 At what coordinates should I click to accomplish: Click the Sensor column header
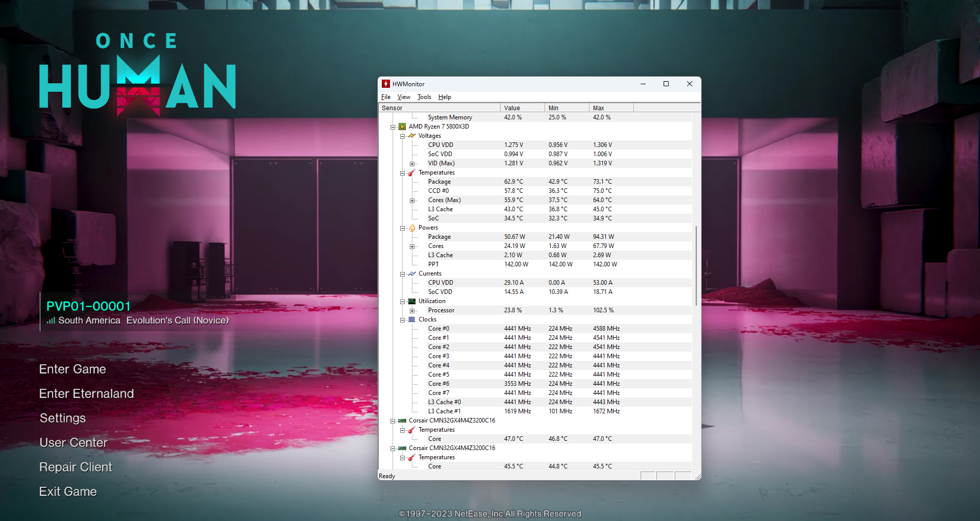[x=439, y=108]
